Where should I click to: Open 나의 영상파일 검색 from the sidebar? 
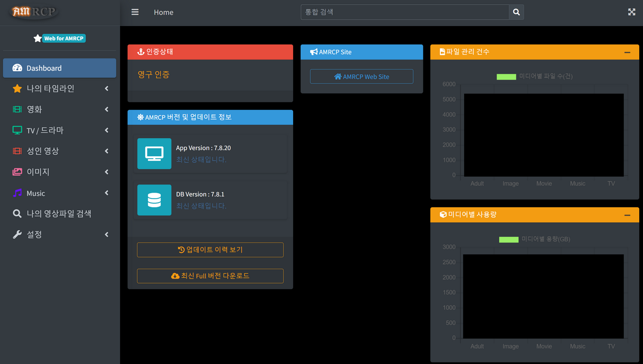pos(59,214)
